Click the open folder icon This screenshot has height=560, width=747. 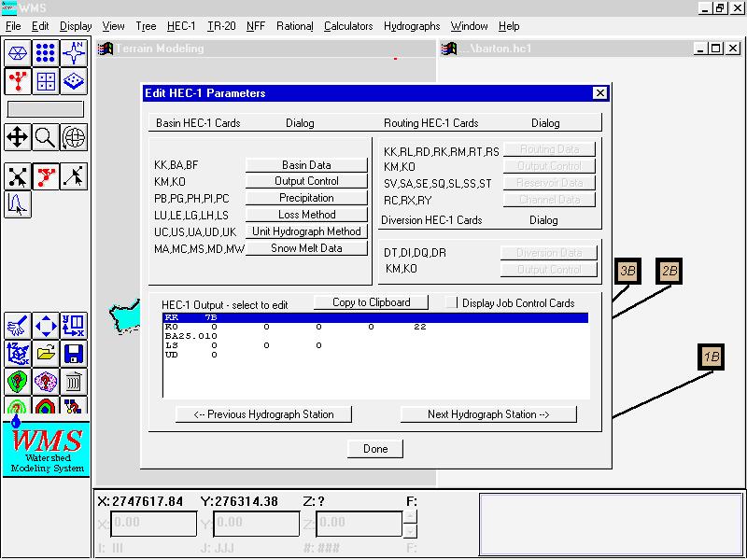45,354
